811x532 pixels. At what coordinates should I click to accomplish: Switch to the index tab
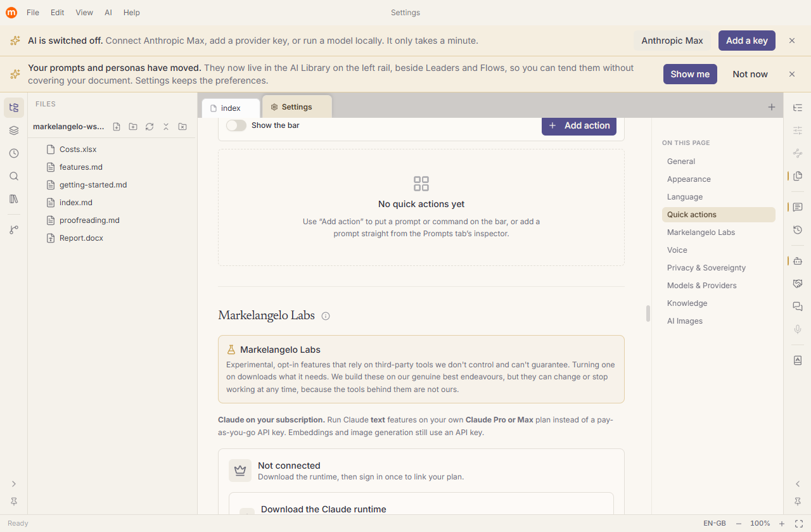click(231, 108)
